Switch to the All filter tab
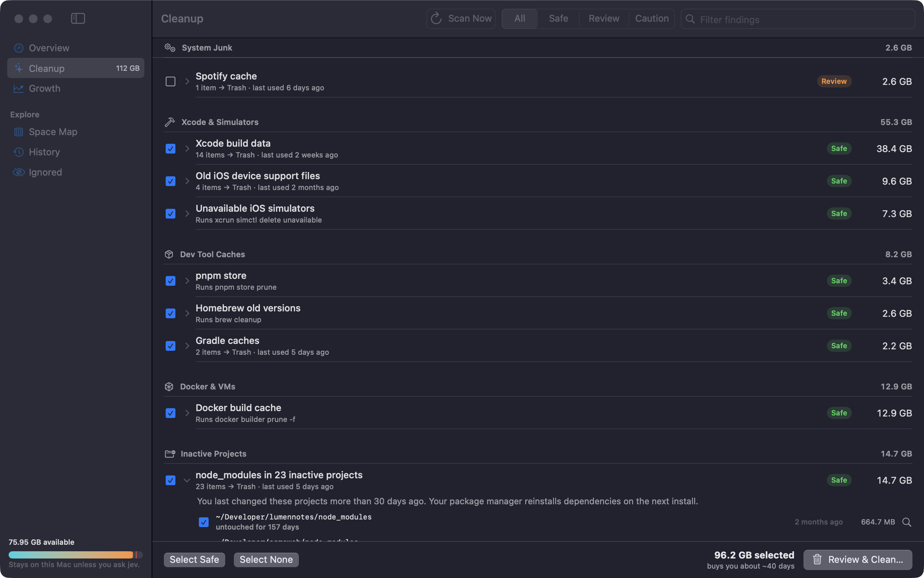 pyautogui.click(x=520, y=19)
